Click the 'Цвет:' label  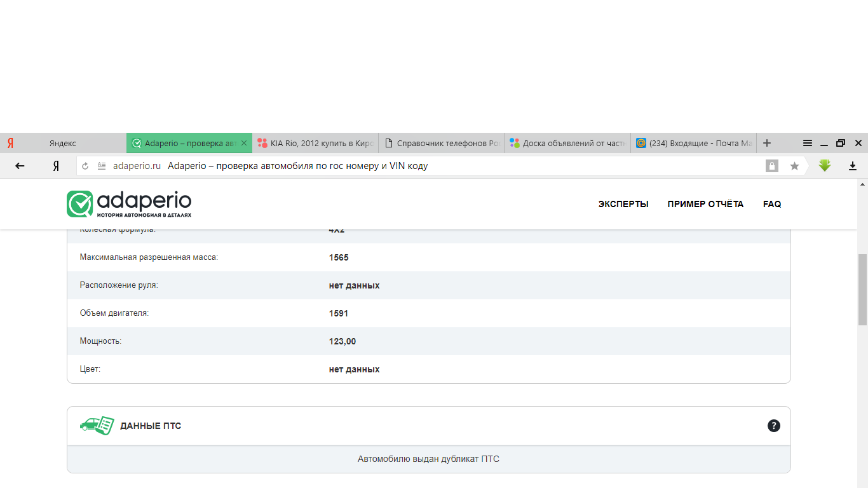(90, 369)
